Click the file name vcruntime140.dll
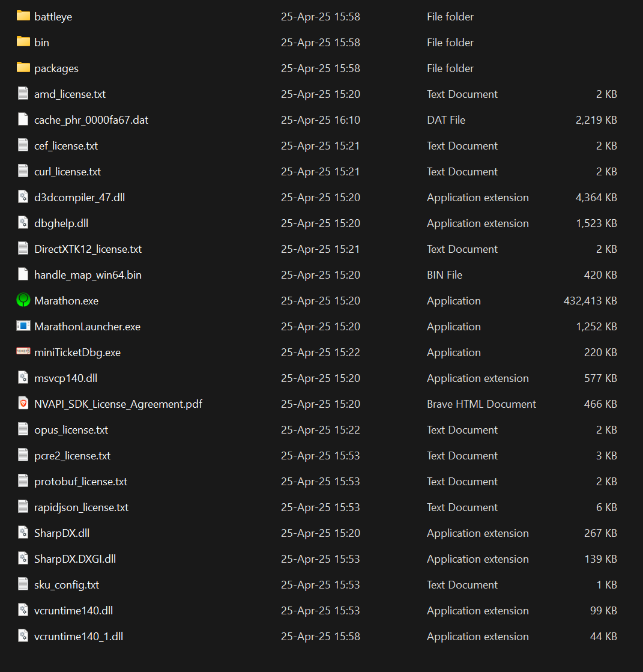Image resolution: width=643 pixels, height=672 pixels. (74, 611)
